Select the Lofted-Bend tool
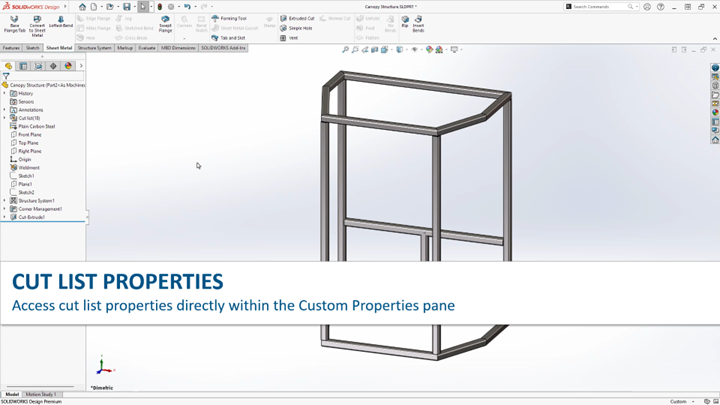 coord(60,24)
